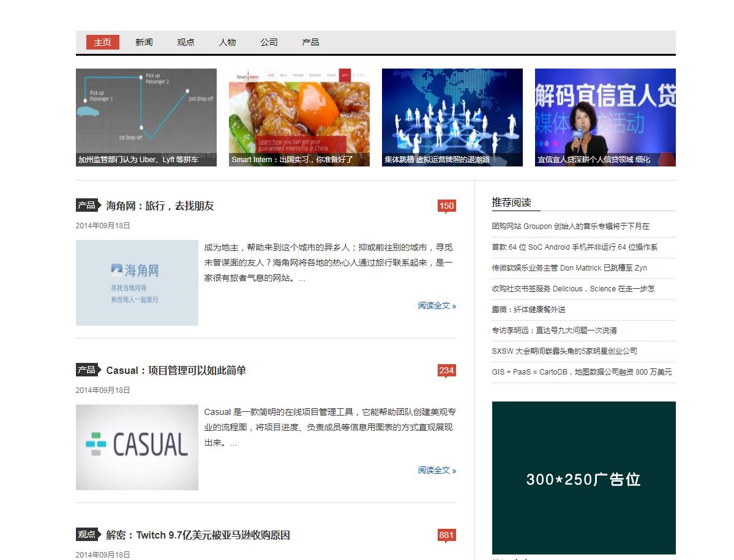Click the CASUAL logo article thumbnail
734x560 pixels.
(137, 447)
